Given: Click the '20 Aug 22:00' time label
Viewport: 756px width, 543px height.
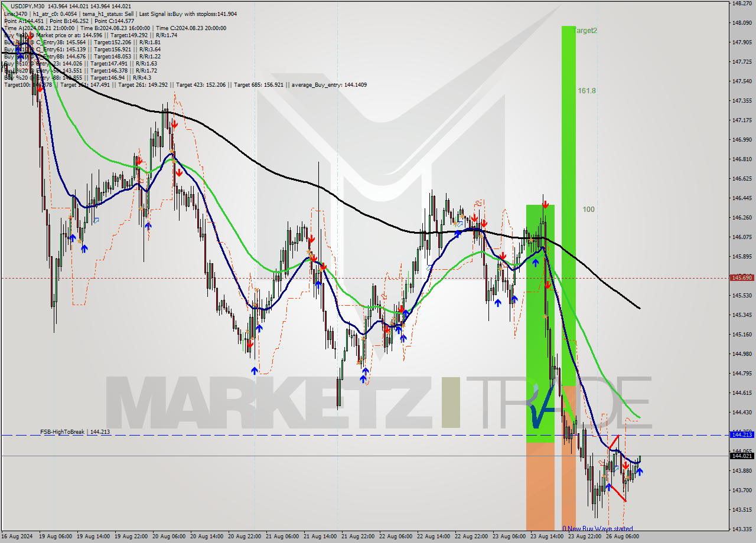Looking at the screenshot, I should [245, 537].
